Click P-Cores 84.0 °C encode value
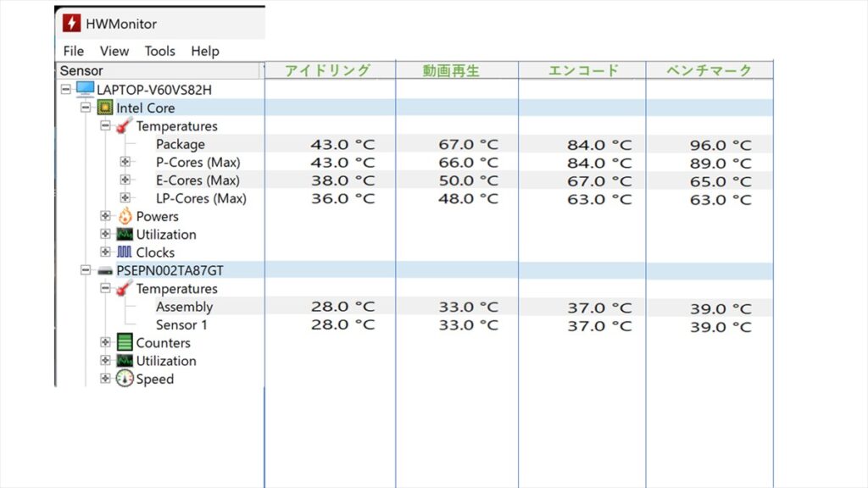Screen dimensions: 868x488 point(599,164)
